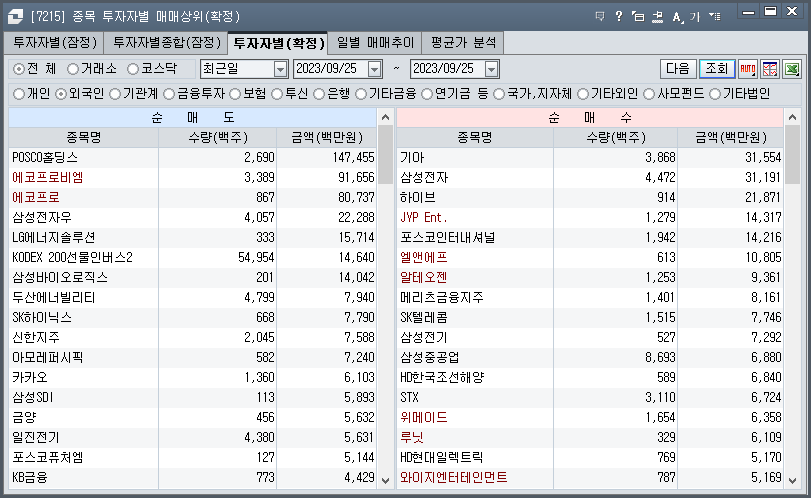Click the up arrow of 순매수 scrollbar

(792, 117)
